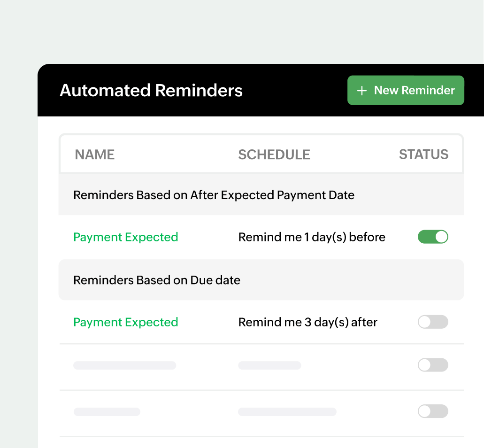Select the "Remind me 3 day(s) after" schedule

point(308,322)
